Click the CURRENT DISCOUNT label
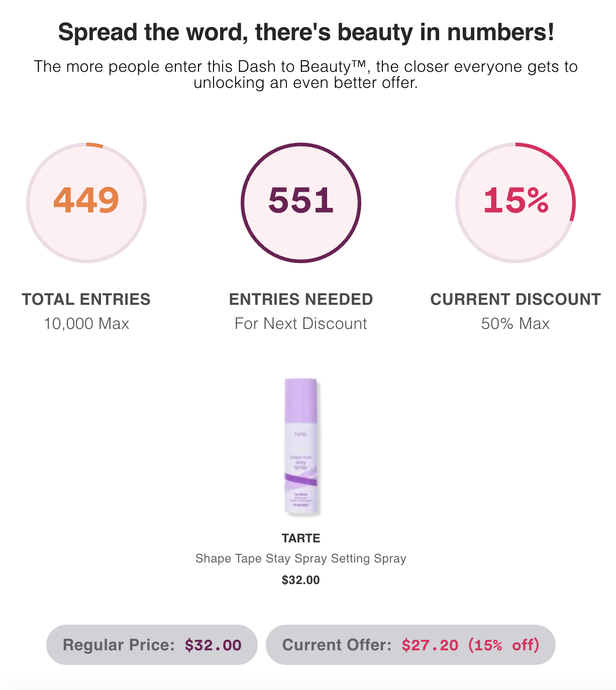The image size is (616, 690). (x=516, y=299)
